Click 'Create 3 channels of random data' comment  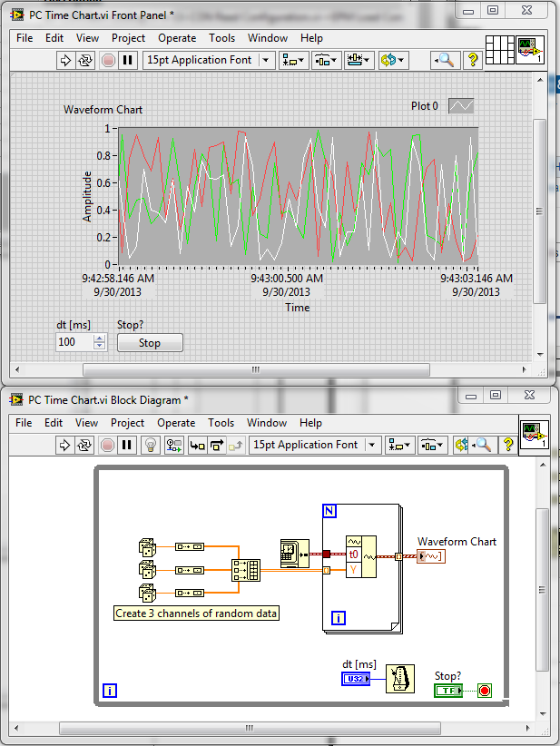point(196,613)
